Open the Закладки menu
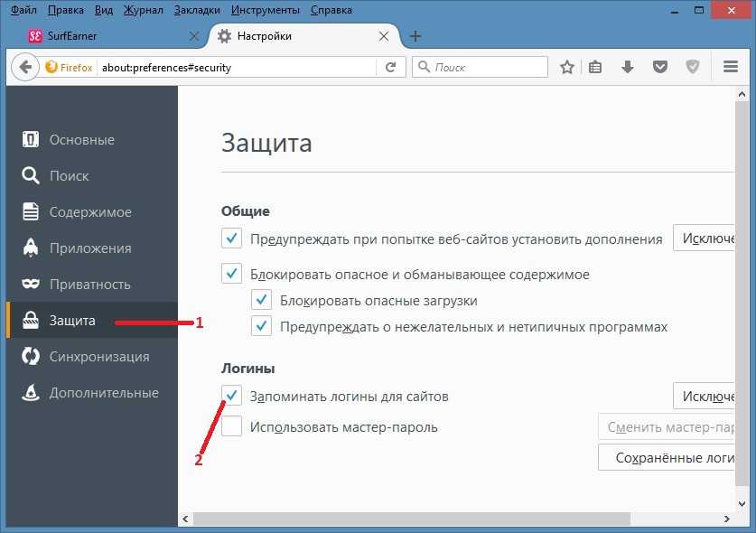This screenshot has height=533, width=756. [197, 10]
